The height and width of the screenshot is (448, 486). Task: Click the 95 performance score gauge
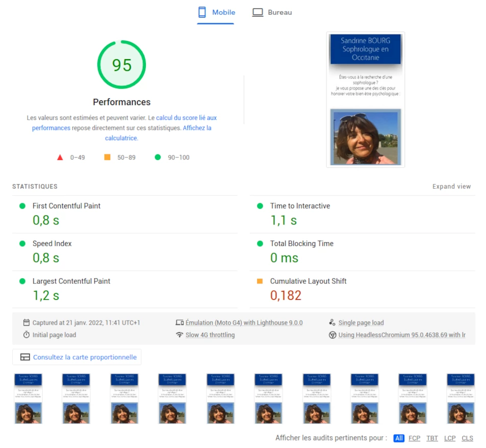coord(121,65)
